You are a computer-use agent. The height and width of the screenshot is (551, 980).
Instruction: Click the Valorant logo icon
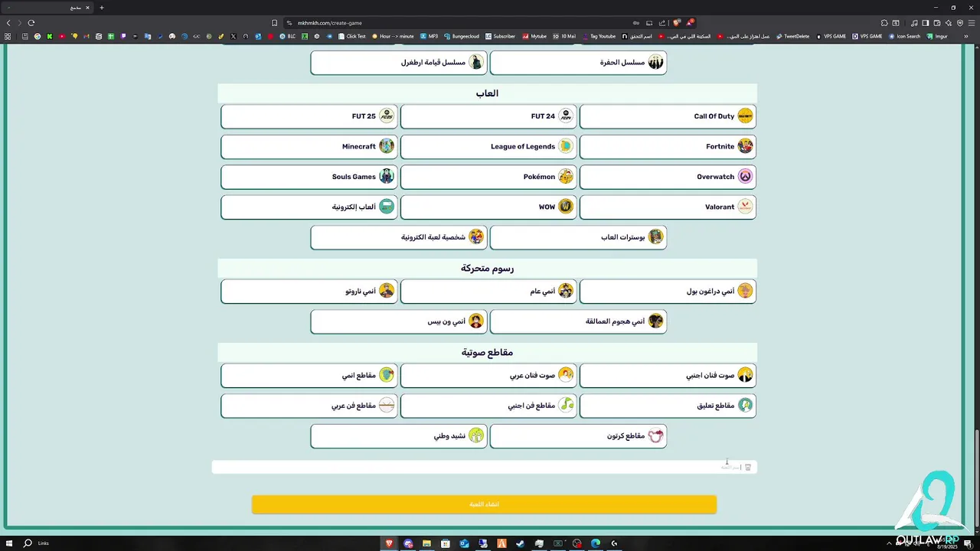click(745, 207)
